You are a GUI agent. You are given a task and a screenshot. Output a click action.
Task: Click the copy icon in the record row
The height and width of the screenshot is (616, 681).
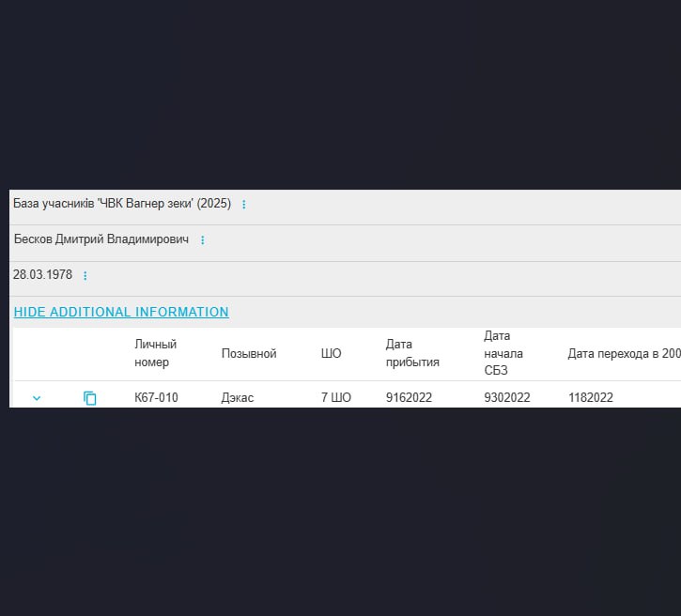90,398
